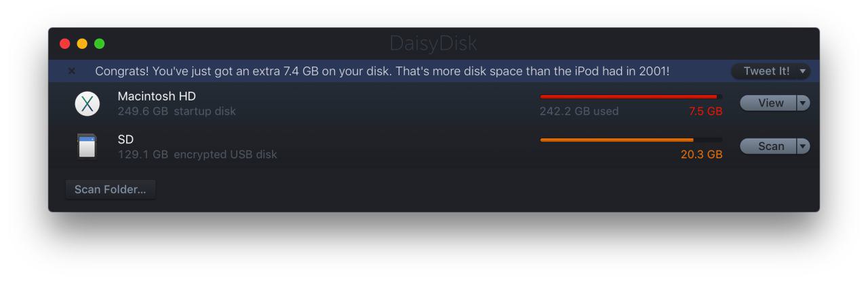Open the View button dropdown arrow
The width and height of the screenshot is (868, 281).
pos(803,103)
